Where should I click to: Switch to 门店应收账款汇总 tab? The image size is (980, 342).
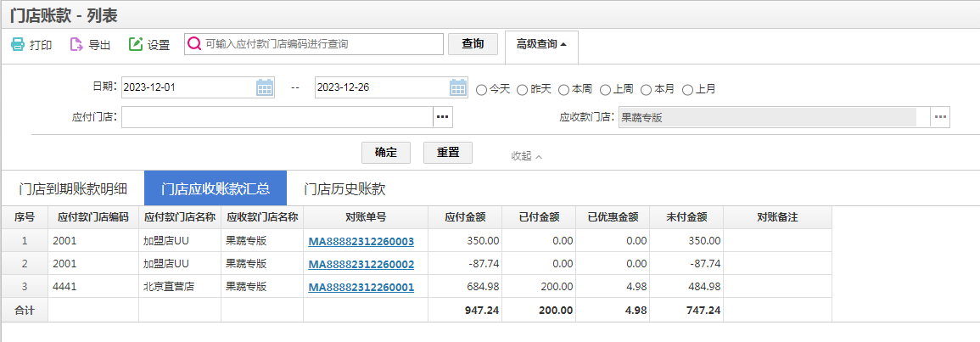(216, 188)
